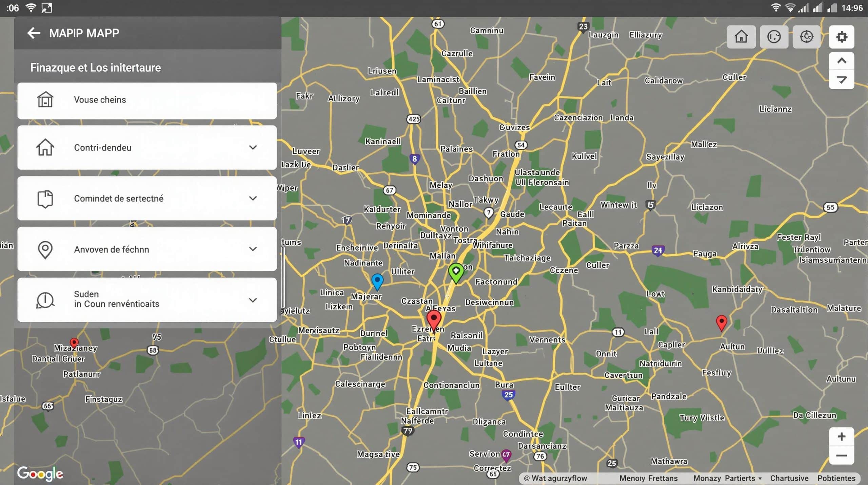Click the Google logo
The height and width of the screenshot is (485, 868).
point(40,473)
